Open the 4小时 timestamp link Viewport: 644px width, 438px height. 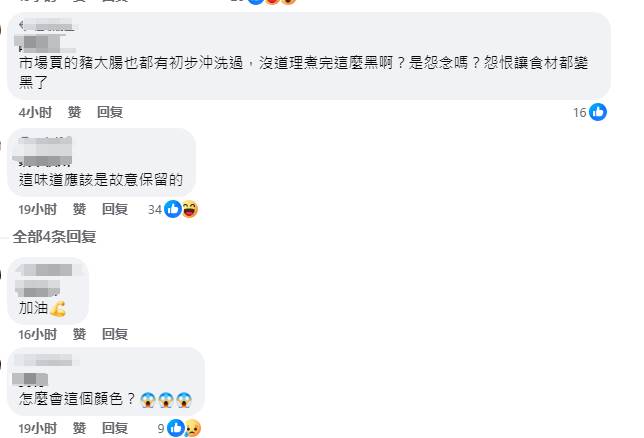35,112
